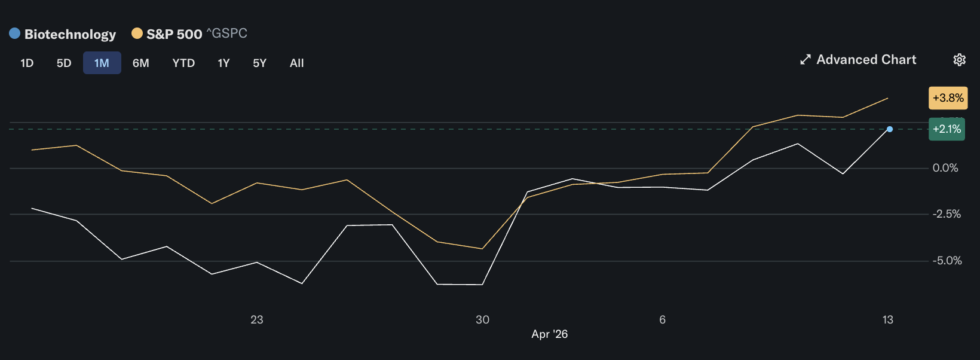Click the S&P 500 series label
Screen dimensions: 980x360
pyautogui.click(x=174, y=34)
